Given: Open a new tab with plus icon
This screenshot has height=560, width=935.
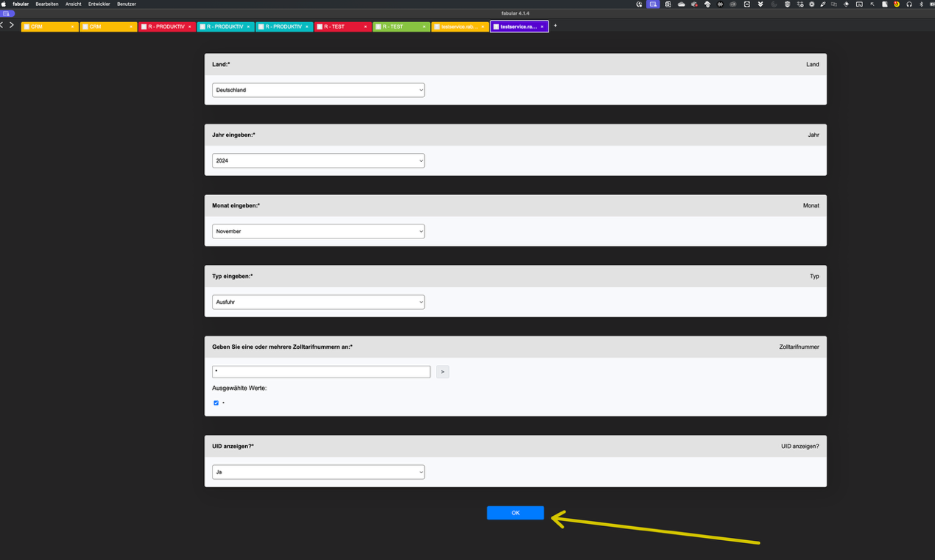Looking at the screenshot, I should tap(555, 26).
